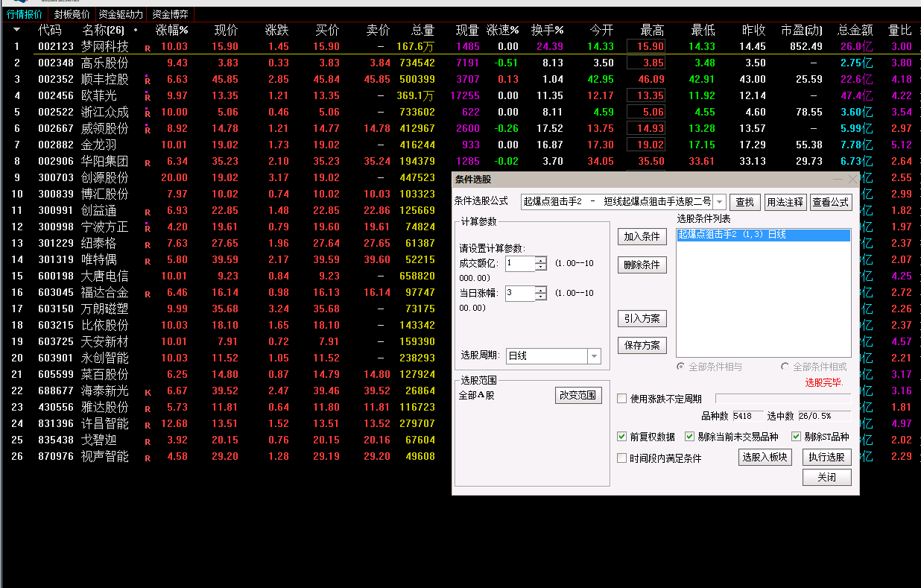921x588 pixels.
Task: Enable 使用涨跌不定周期 checkbox
Action: 622,399
